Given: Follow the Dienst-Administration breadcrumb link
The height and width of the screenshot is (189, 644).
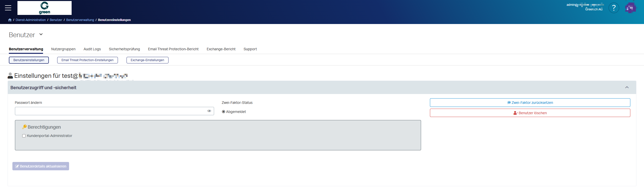Looking at the screenshot, I should click(31, 20).
